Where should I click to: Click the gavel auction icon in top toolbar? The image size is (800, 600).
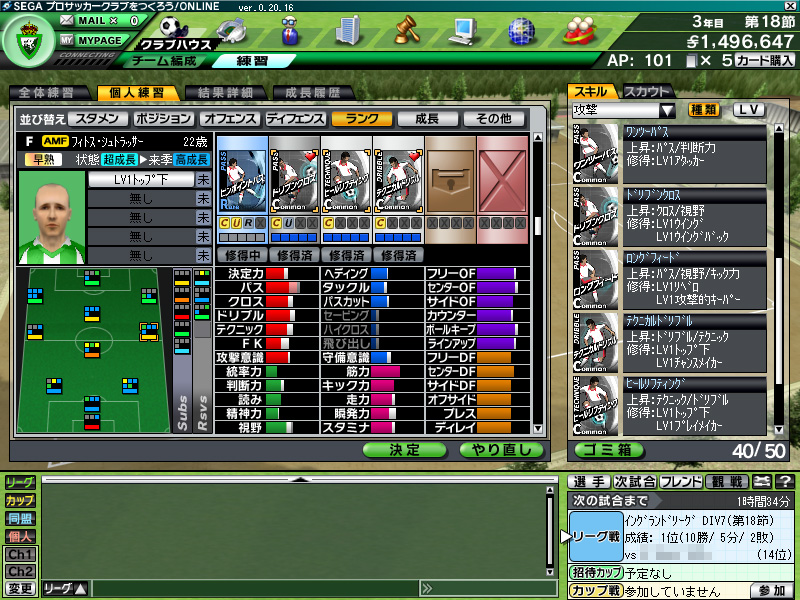(x=404, y=30)
